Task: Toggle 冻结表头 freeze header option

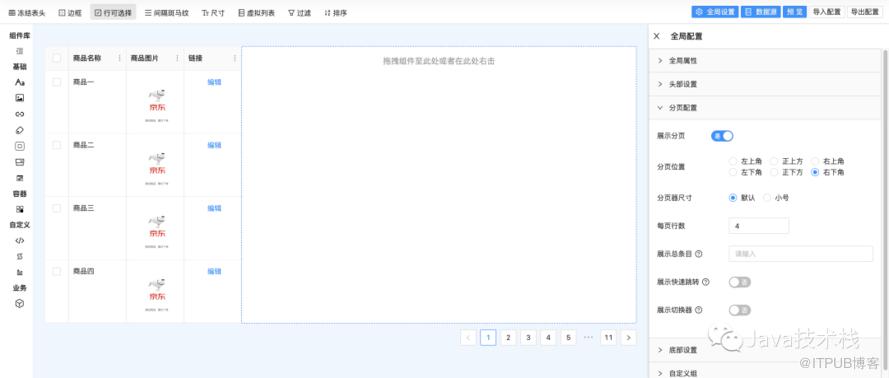Action: 27,12
